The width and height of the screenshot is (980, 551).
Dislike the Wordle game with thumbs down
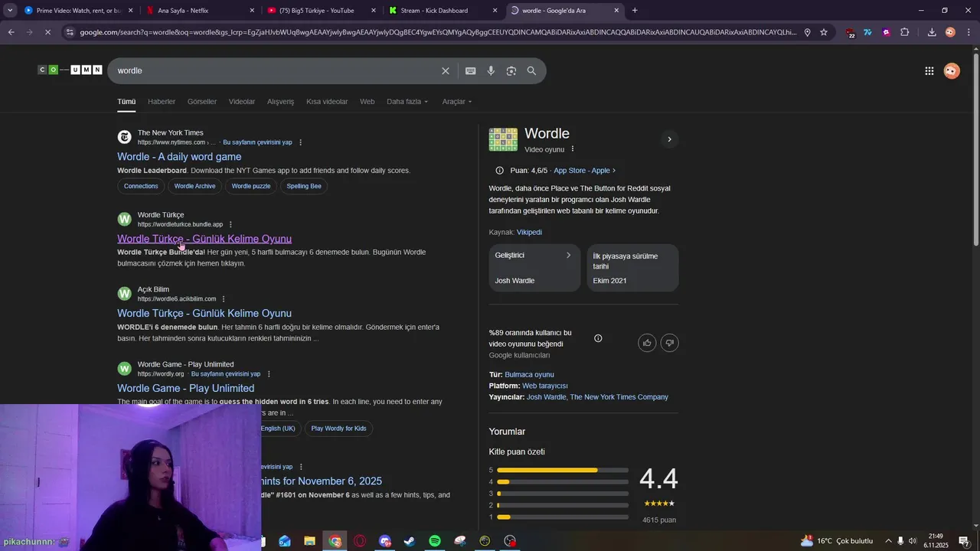click(670, 343)
